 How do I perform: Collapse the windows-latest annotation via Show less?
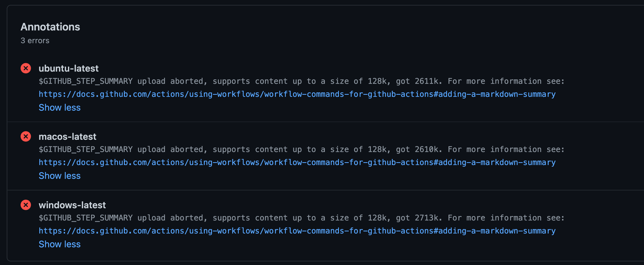click(59, 244)
